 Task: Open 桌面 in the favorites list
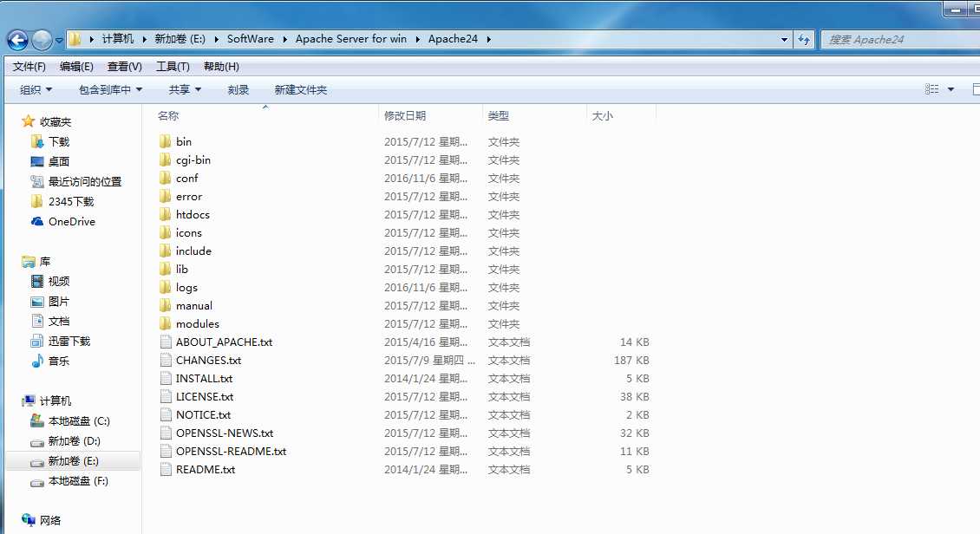click(x=59, y=162)
